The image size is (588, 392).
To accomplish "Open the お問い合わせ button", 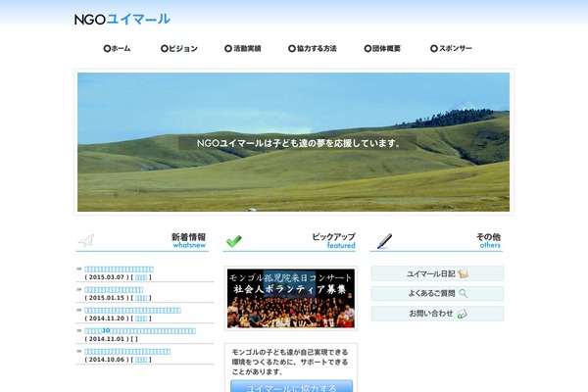I will [x=437, y=314].
